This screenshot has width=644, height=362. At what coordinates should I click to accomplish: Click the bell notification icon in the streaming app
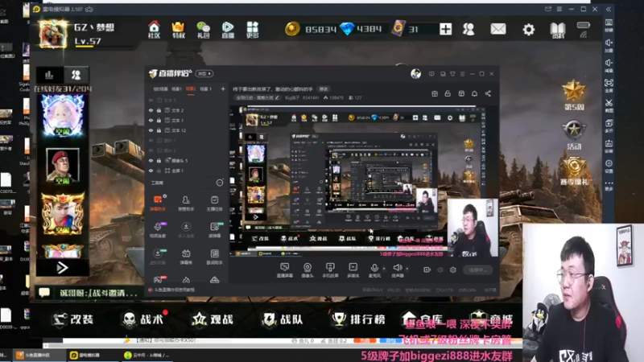pos(474,93)
